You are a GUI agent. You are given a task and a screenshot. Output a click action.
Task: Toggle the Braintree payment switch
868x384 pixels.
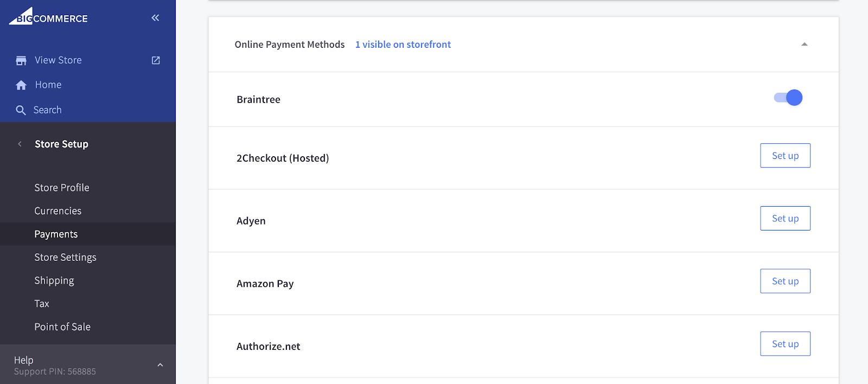tap(788, 98)
